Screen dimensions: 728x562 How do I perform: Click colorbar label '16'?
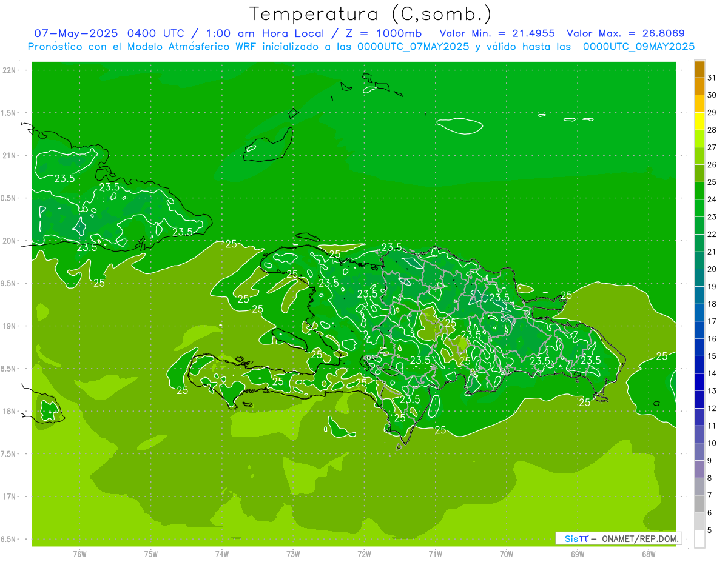pos(712,339)
